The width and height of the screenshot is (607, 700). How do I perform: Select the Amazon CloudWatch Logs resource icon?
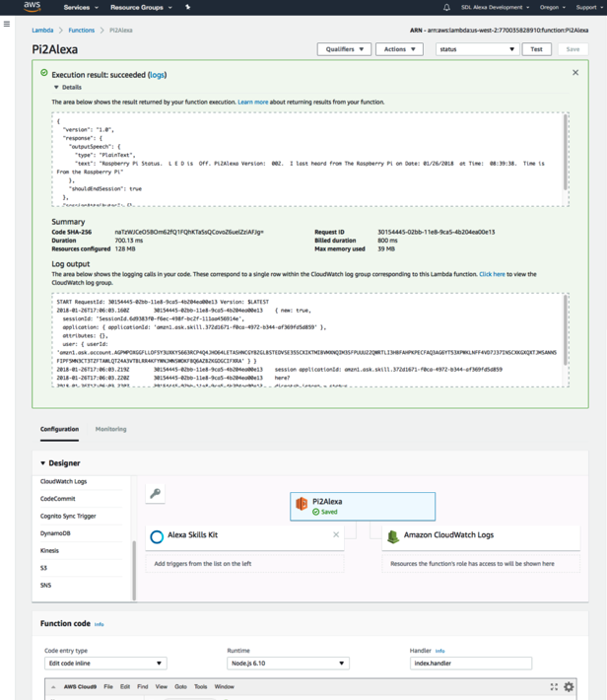click(x=393, y=536)
